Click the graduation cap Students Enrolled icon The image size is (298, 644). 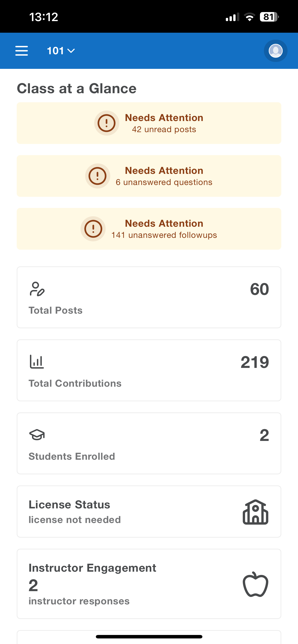(x=37, y=435)
